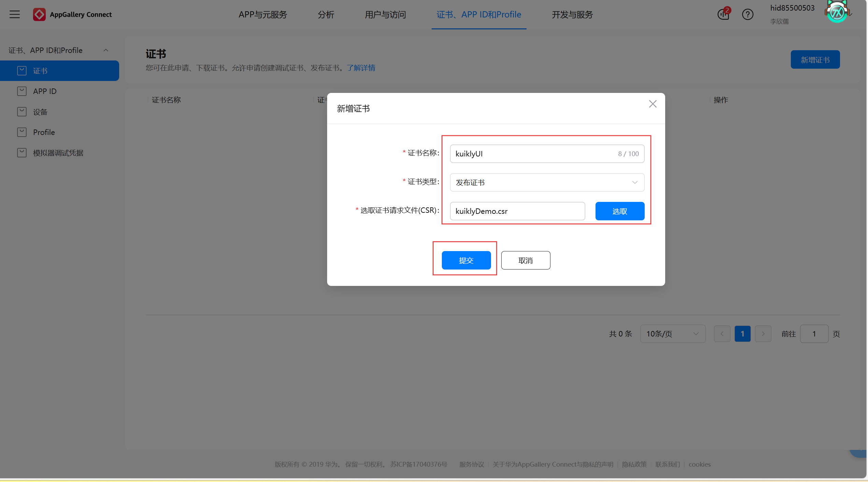Image resolution: width=868 pixels, height=482 pixels.
Task: Switch to the APP与元服务 tab
Action: pyautogui.click(x=263, y=15)
